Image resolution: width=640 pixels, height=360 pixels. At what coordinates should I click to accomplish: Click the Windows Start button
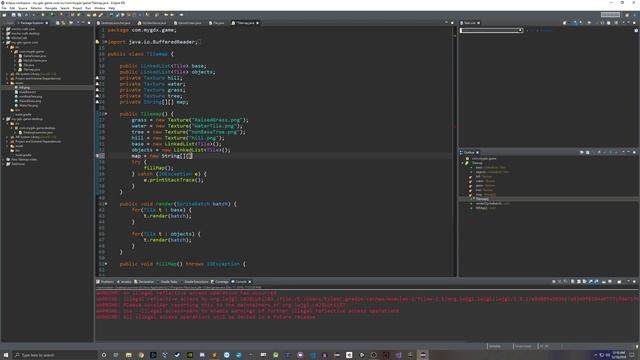pyautogui.click(x=6, y=355)
